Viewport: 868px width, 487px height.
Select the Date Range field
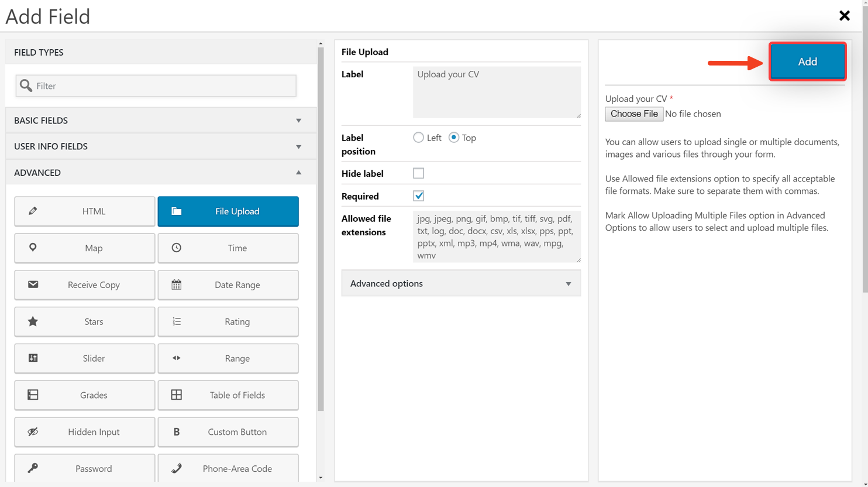tap(228, 285)
